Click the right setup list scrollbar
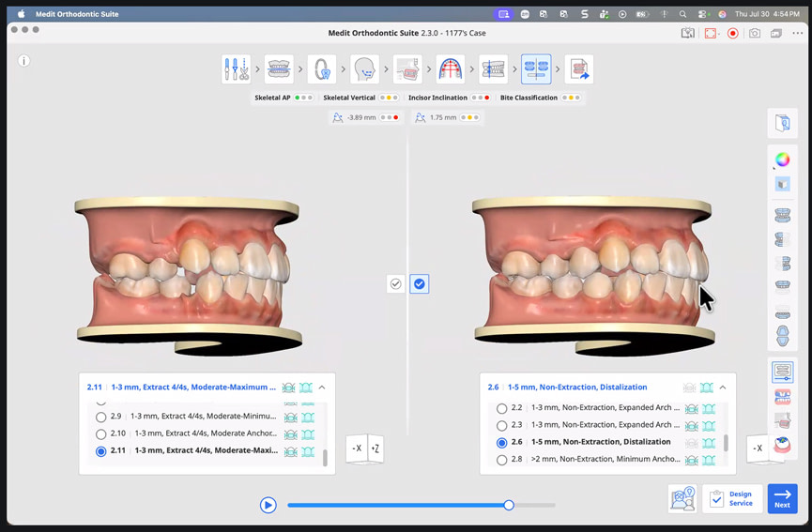The width and height of the screenshot is (812, 532). click(726, 443)
